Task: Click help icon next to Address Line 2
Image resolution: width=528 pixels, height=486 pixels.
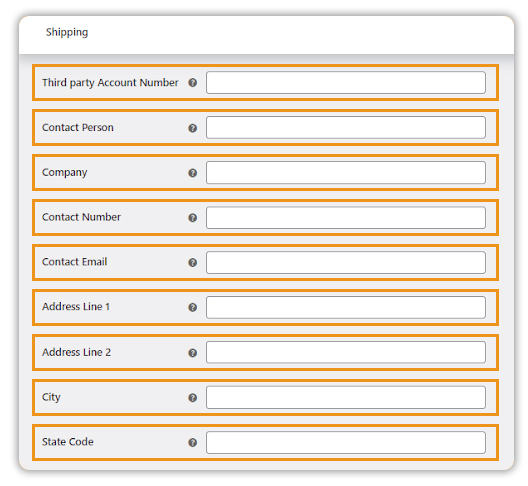Action: (193, 353)
